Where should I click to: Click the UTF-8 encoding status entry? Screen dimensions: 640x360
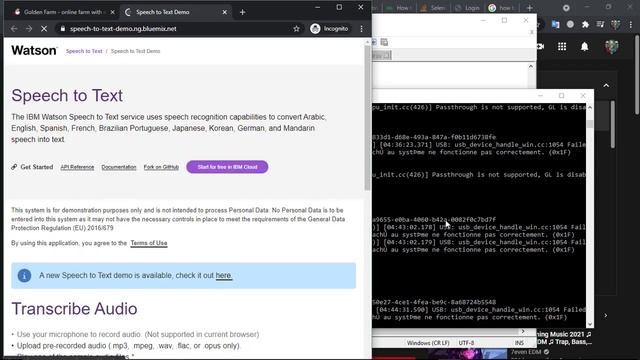(466, 343)
